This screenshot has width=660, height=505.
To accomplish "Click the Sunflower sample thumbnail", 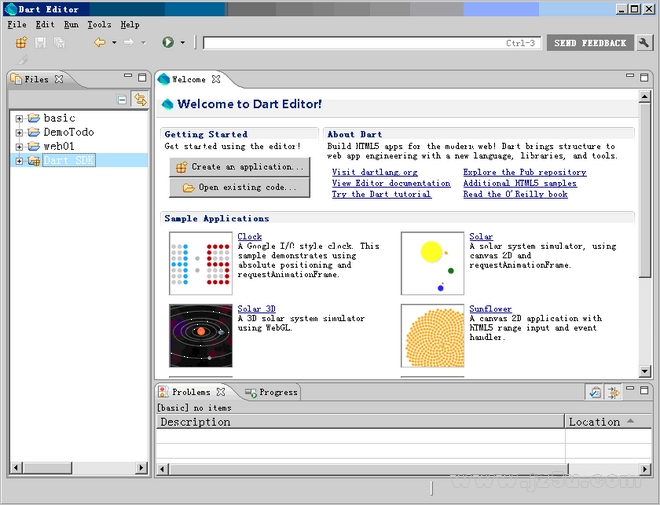I will point(433,336).
